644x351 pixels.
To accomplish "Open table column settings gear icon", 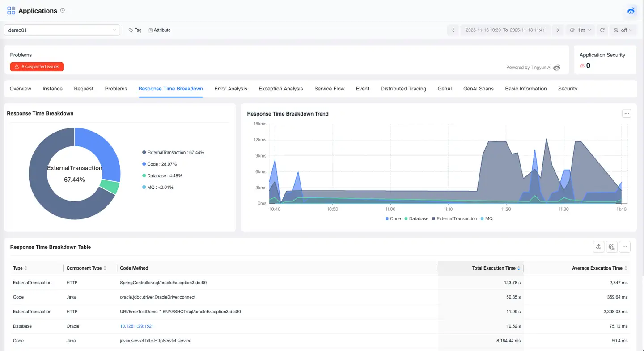I will (612, 247).
